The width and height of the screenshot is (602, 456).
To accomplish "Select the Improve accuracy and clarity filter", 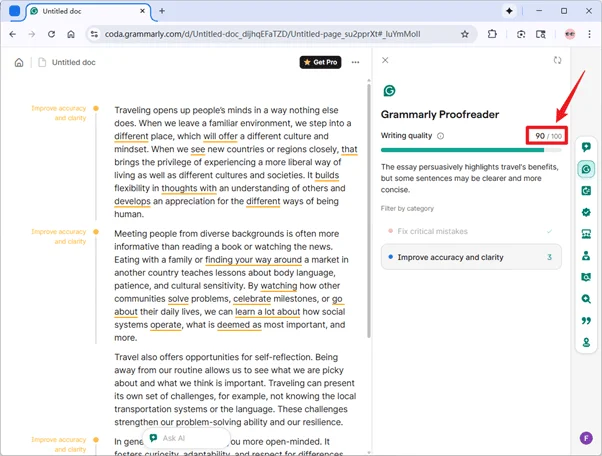I will [471, 257].
